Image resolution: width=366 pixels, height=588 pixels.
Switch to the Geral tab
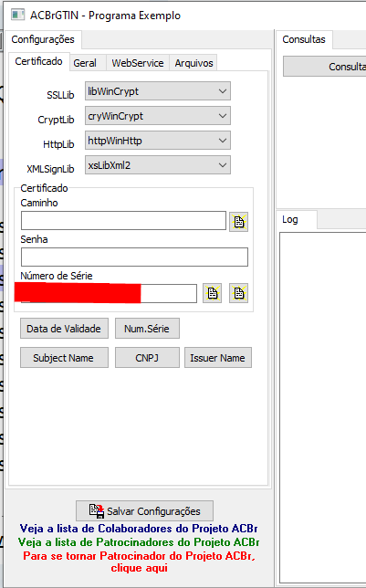click(x=85, y=63)
